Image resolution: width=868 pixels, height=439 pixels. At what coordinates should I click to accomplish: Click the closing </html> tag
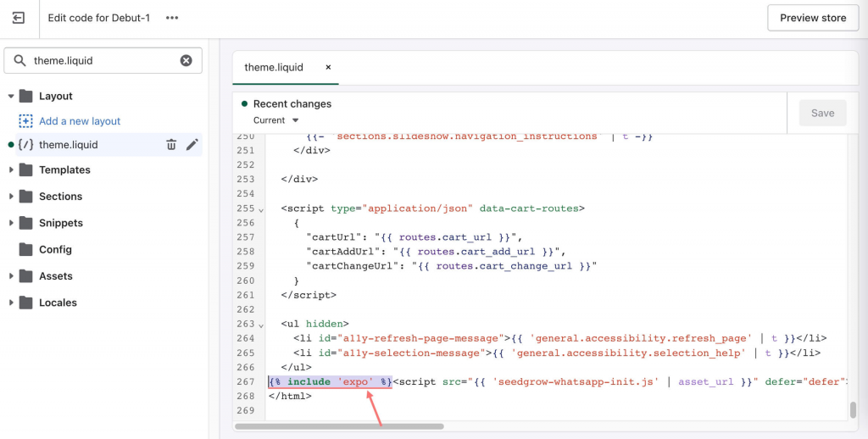point(290,396)
